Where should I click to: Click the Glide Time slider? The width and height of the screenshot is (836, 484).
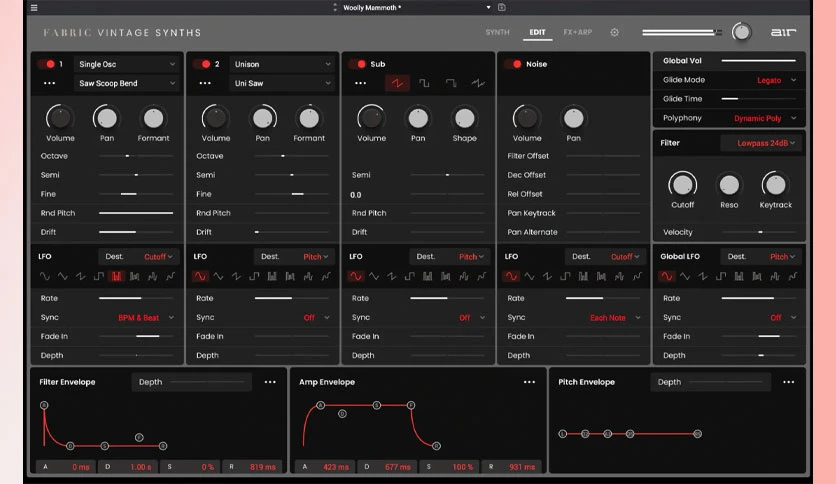click(x=759, y=99)
